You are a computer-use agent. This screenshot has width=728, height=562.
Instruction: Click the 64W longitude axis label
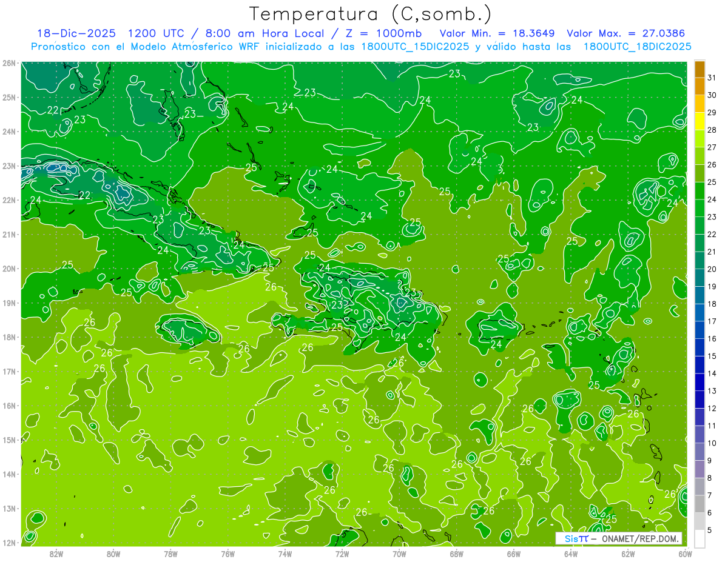click(x=570, y=554)
